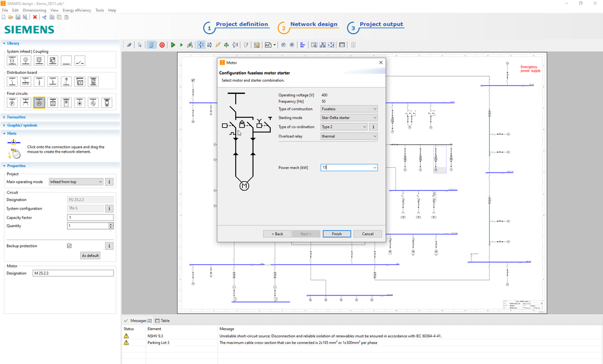Select the busbar distribution board with multiple outlets

(26, 81)
